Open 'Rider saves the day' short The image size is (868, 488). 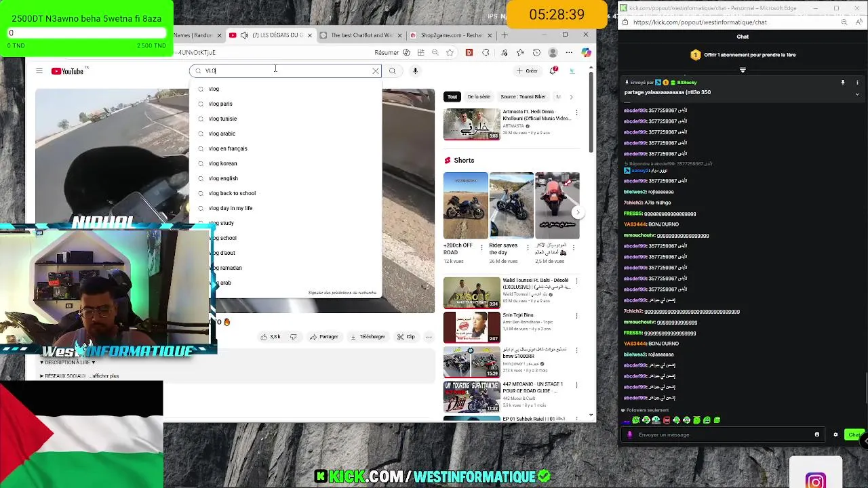(511, 205)
